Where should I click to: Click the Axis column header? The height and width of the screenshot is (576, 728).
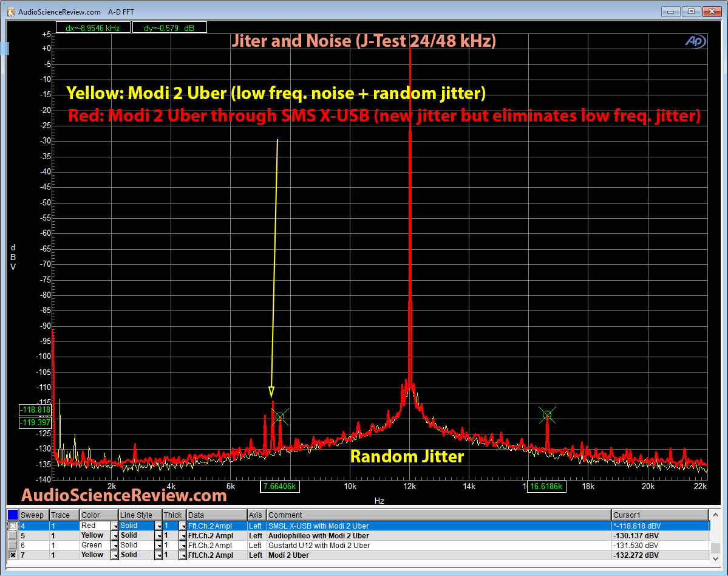point(257,515)
